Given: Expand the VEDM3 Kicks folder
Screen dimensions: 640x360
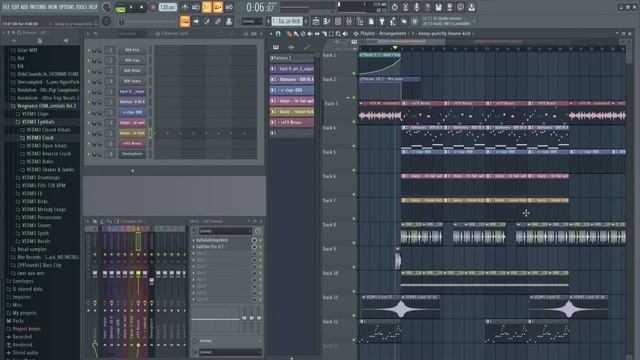Looking at the screenshot, I should 35,201.
